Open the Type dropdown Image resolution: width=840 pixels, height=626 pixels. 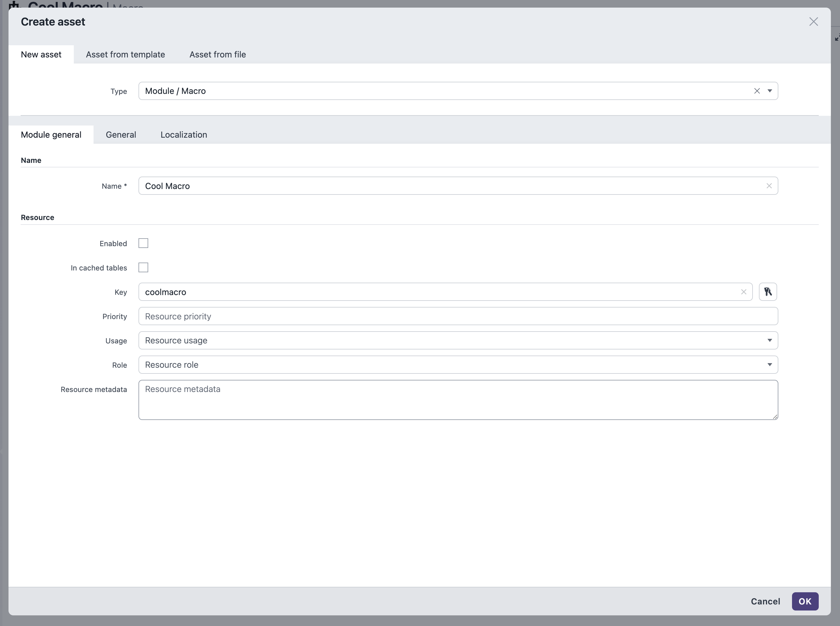coord(770,91)
